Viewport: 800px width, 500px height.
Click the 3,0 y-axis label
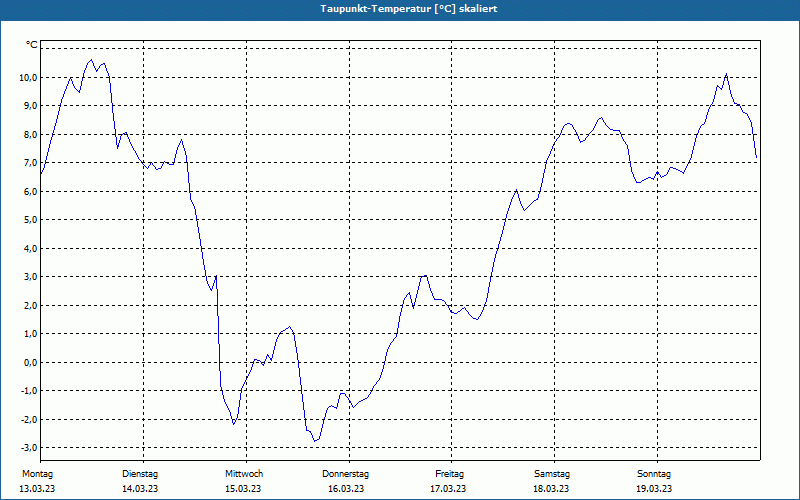(30, 277)
